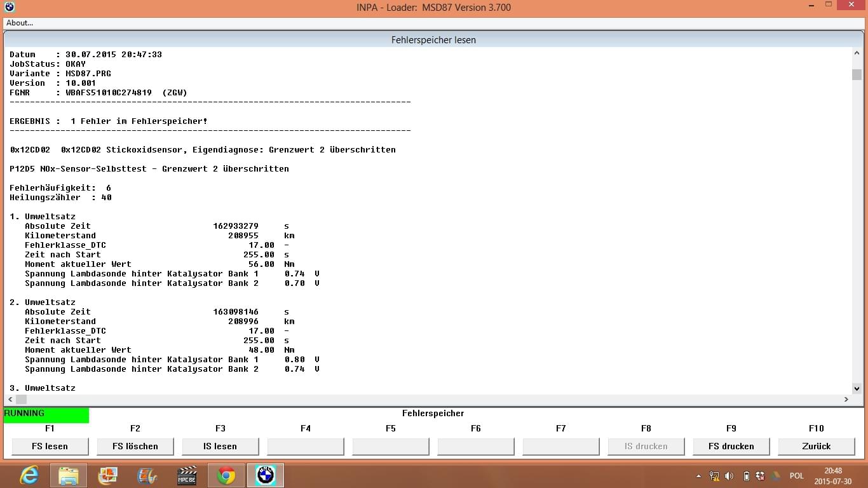The image size is (868, 488).
Task: Click the 'Datum : 30.07.2015 20:47:33' line
Action: 86,55
